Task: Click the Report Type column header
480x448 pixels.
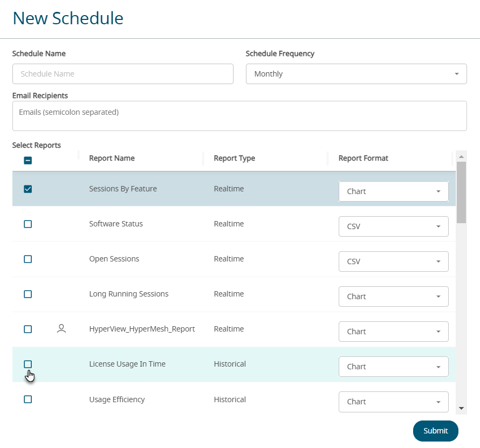Action: click(x=235, y=158)
